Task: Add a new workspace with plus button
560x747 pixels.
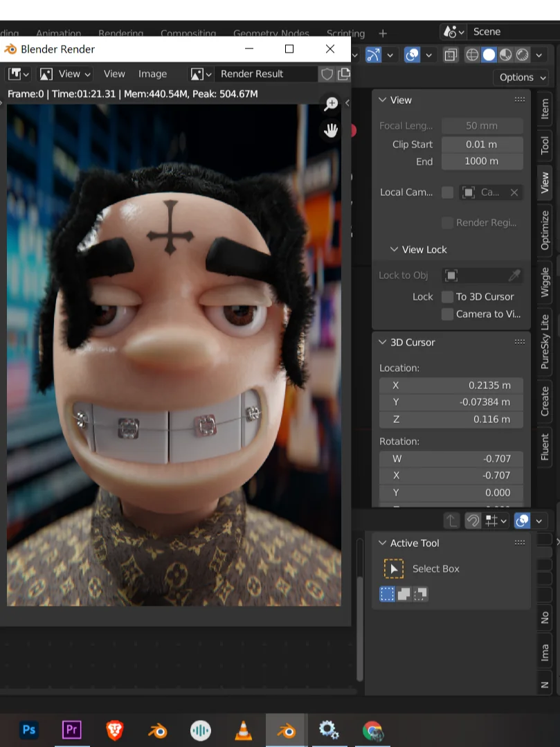Action: [x=383, y=33]
